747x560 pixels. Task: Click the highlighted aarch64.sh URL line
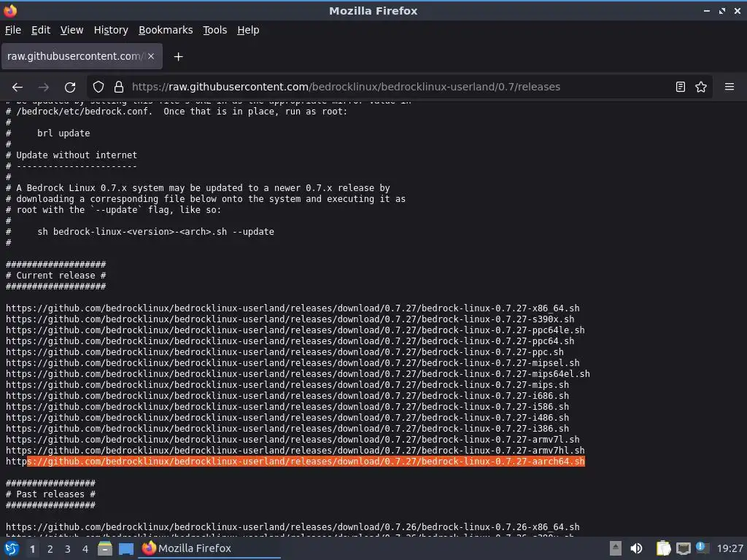tap(295, 462)
